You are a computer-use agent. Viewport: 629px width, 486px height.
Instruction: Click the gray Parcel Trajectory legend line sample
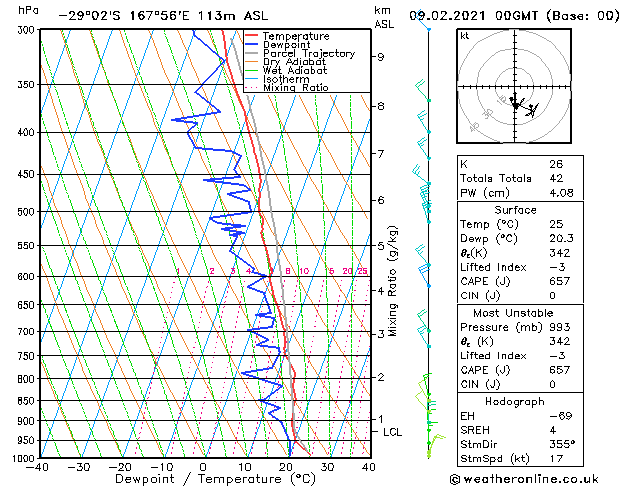[251, 53]
